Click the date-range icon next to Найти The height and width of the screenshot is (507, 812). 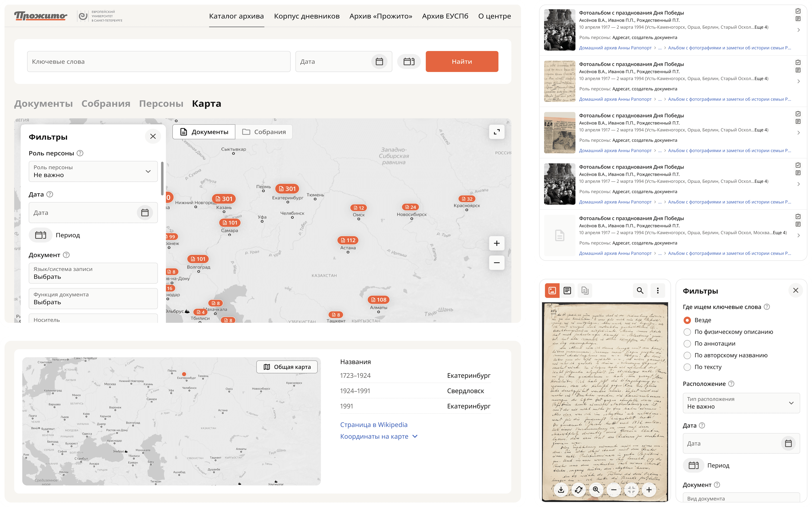(409, 62)
